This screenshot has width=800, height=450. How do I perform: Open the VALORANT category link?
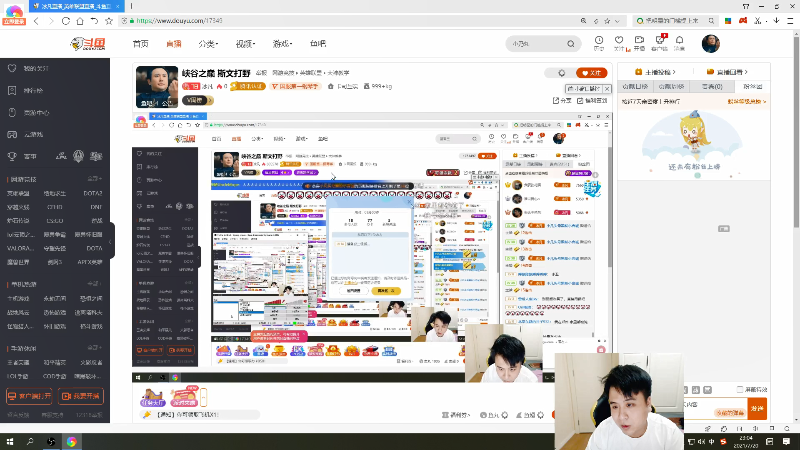click(x=20, y=248)
